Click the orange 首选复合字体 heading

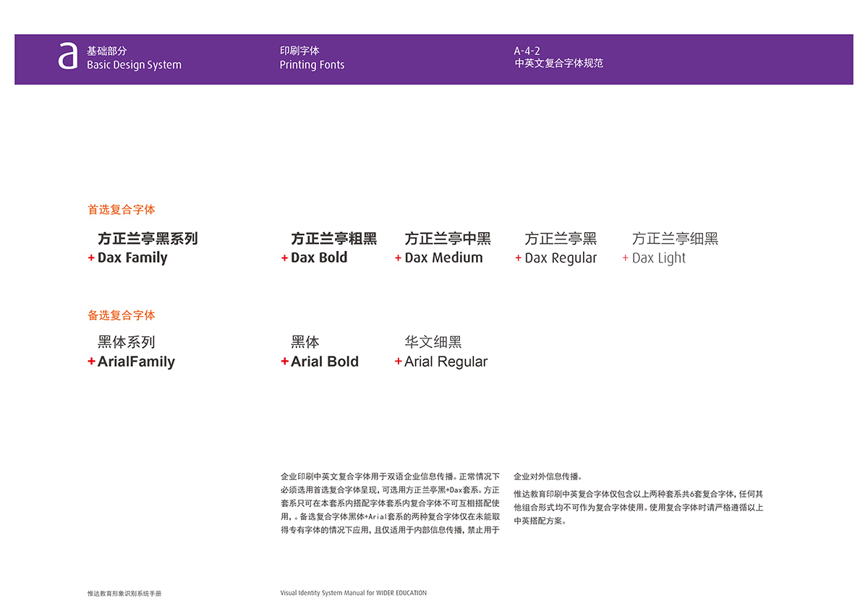click(122, 210)
